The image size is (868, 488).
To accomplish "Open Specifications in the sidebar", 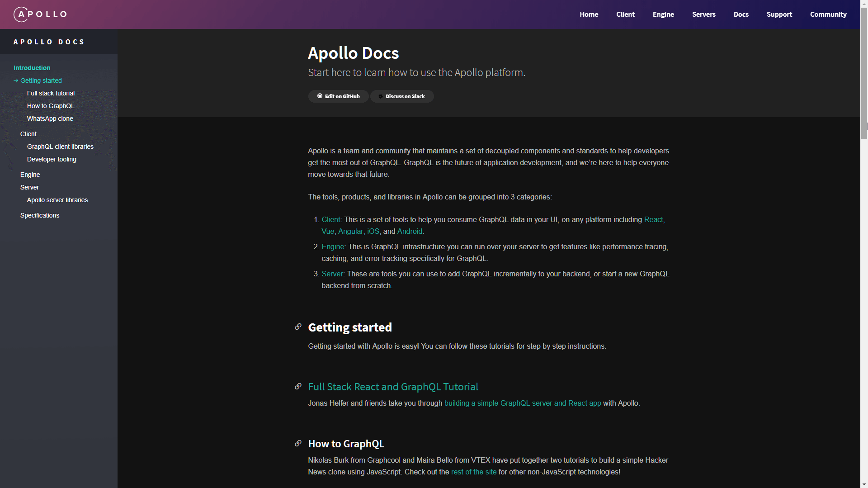I will (x=39, y=215).
